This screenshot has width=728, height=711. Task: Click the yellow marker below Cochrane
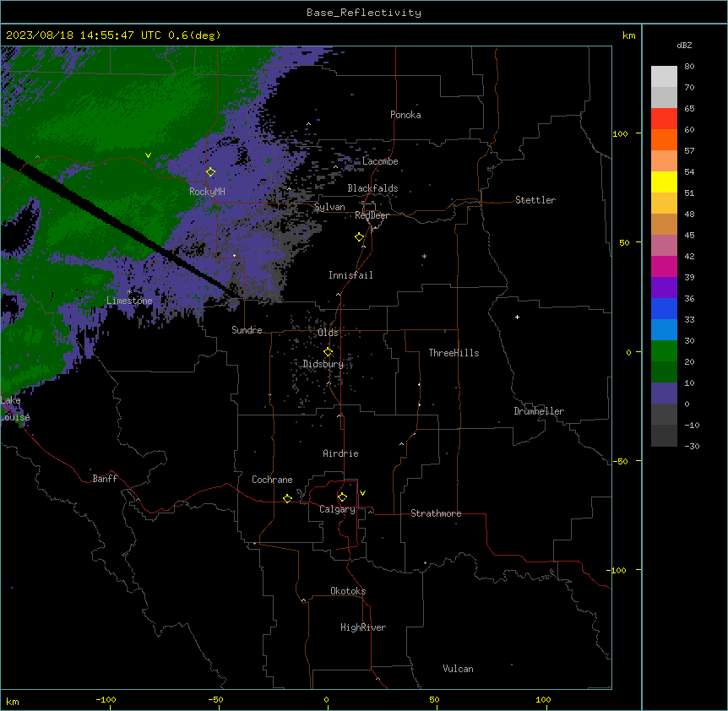click(287, 498)
